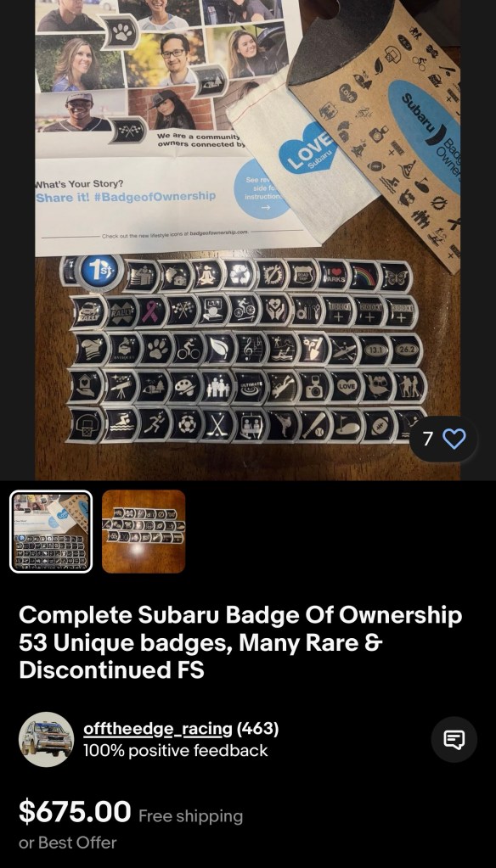Click the watcher count number 7
This screenshot has width=496, height=868.
(x=427, y=439)
